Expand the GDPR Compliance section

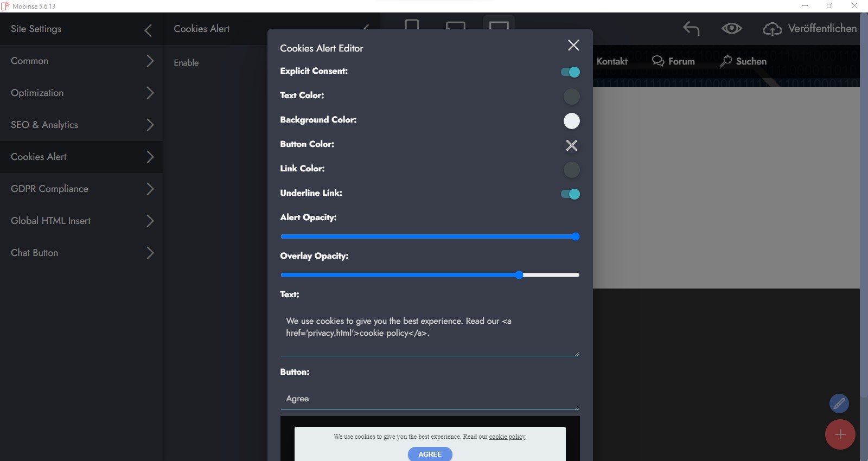tap(150, 189)
